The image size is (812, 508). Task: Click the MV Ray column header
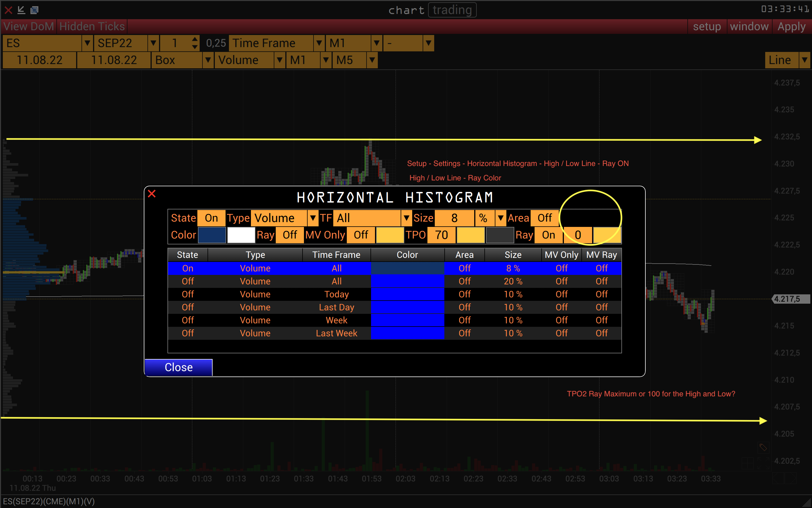(x=602, y=255)
